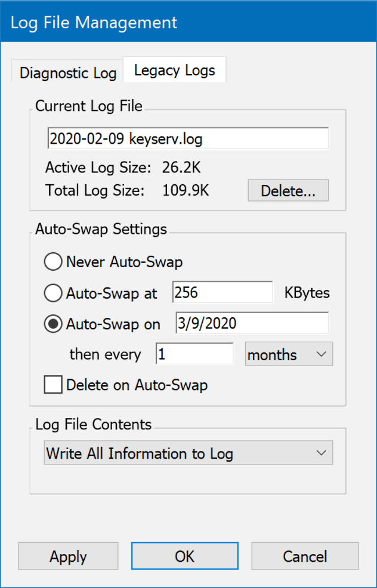Confirm settings with the OK button
The height and width of the screenshot is (588, 377).
[x=185, y=556]
